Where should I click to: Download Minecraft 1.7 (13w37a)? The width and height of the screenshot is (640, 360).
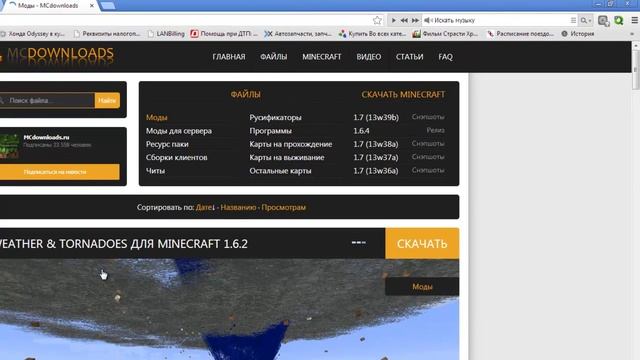coord(376,158)
